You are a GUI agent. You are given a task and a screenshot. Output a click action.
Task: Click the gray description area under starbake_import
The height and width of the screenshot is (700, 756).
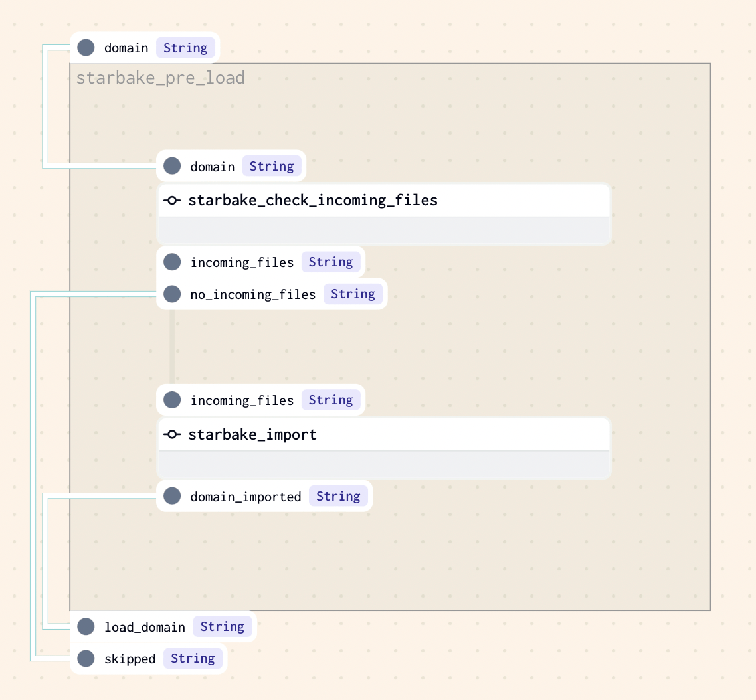click(384, 464)
